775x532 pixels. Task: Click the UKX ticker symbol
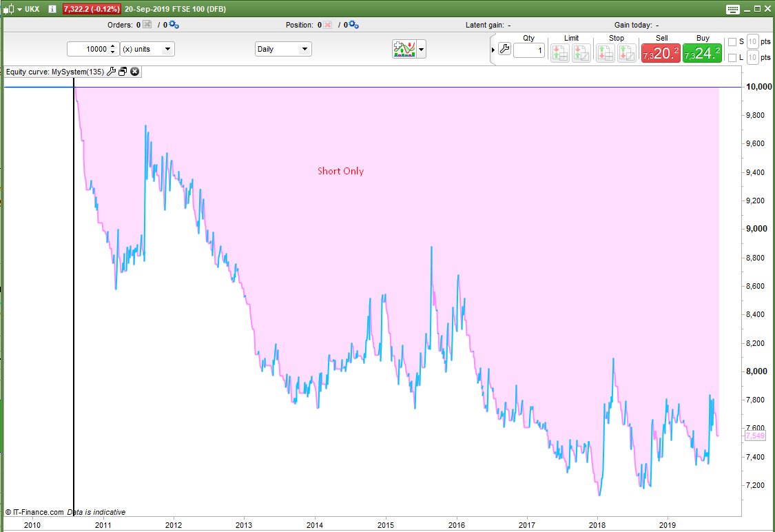point(32,9)
